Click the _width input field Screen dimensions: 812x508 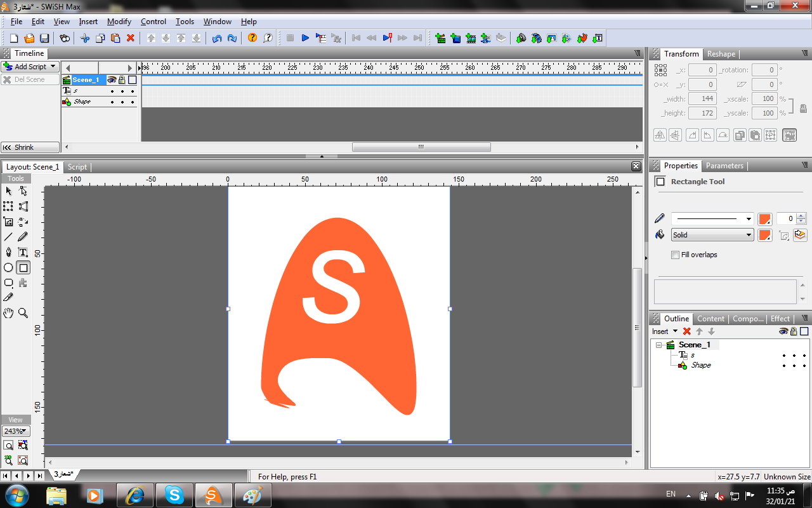[702, 98]
